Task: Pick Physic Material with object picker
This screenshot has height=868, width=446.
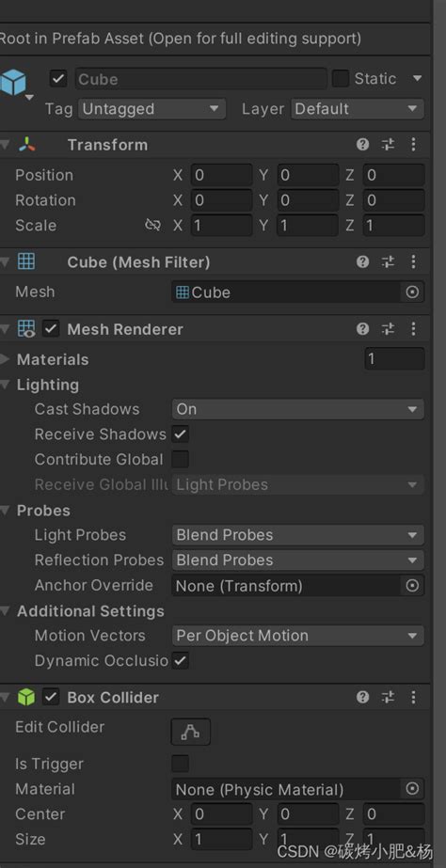Action: click(412, 789)
